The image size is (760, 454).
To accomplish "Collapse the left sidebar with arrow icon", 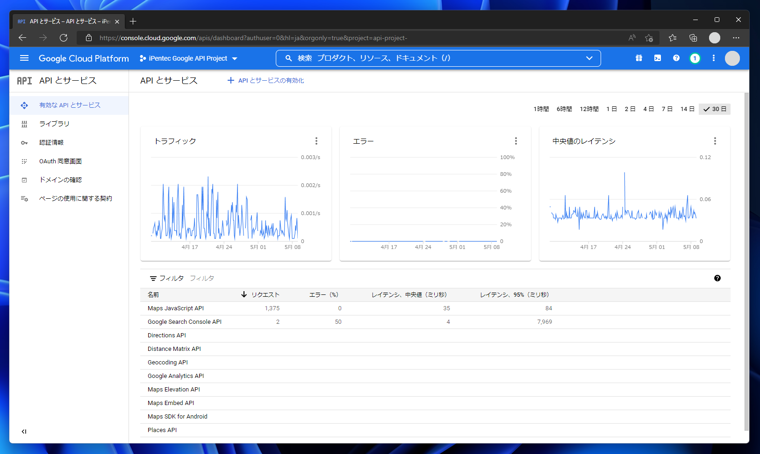I will [x=24, y=431].
